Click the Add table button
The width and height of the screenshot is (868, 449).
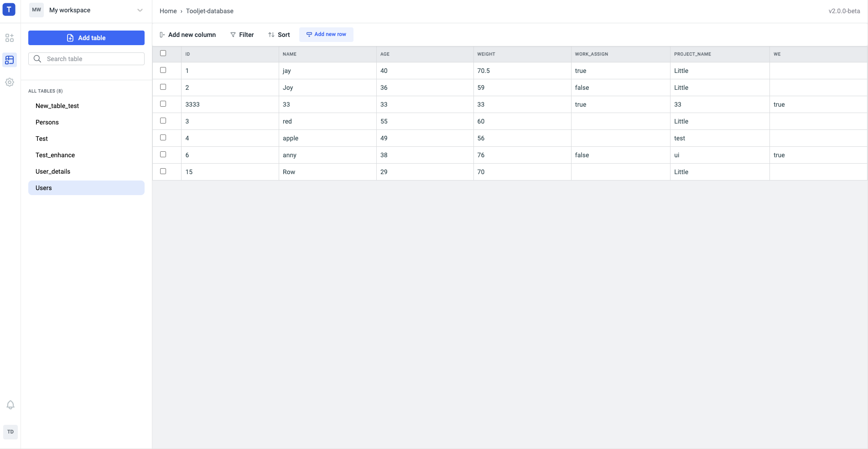[86, 38]
